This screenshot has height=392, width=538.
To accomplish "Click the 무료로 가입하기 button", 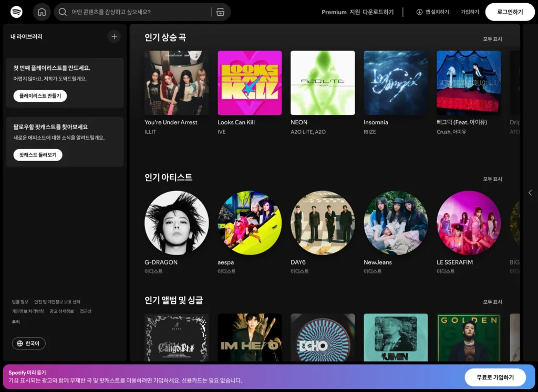I will click(495, 378).
